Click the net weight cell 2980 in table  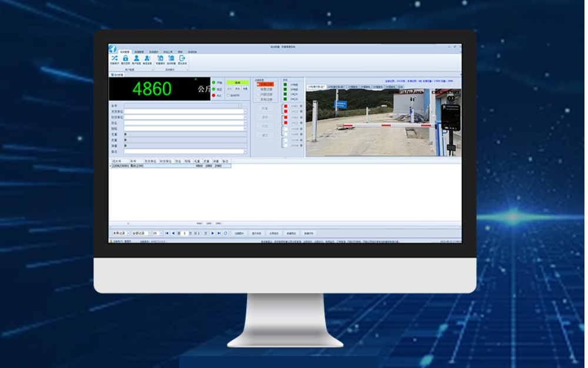218,165
